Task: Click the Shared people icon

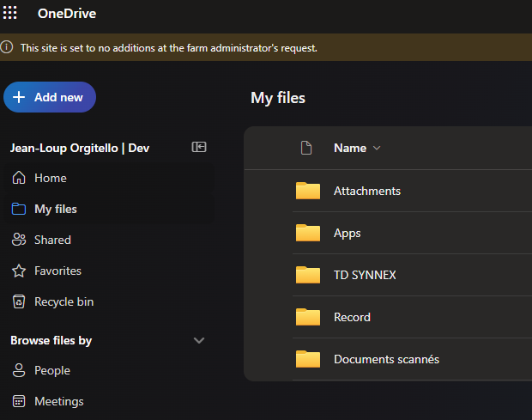Action: (19, 240)
